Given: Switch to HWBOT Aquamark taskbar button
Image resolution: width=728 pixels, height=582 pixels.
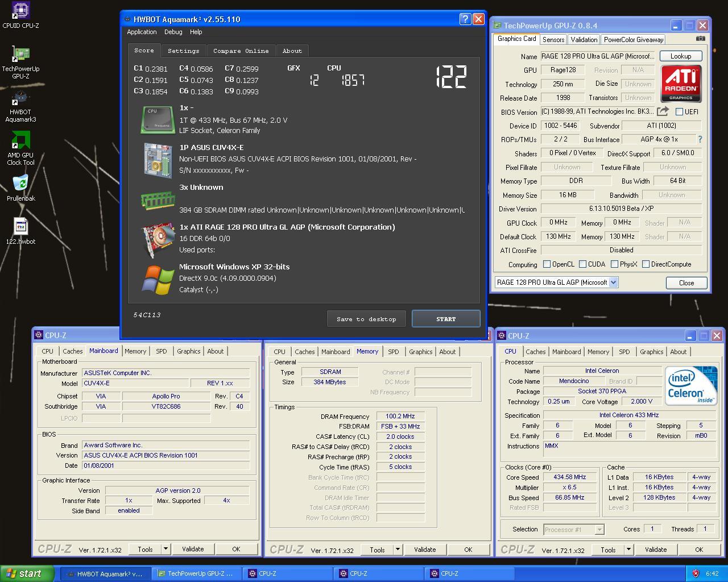Looking at the screenshot, I should tap(106, 573).
